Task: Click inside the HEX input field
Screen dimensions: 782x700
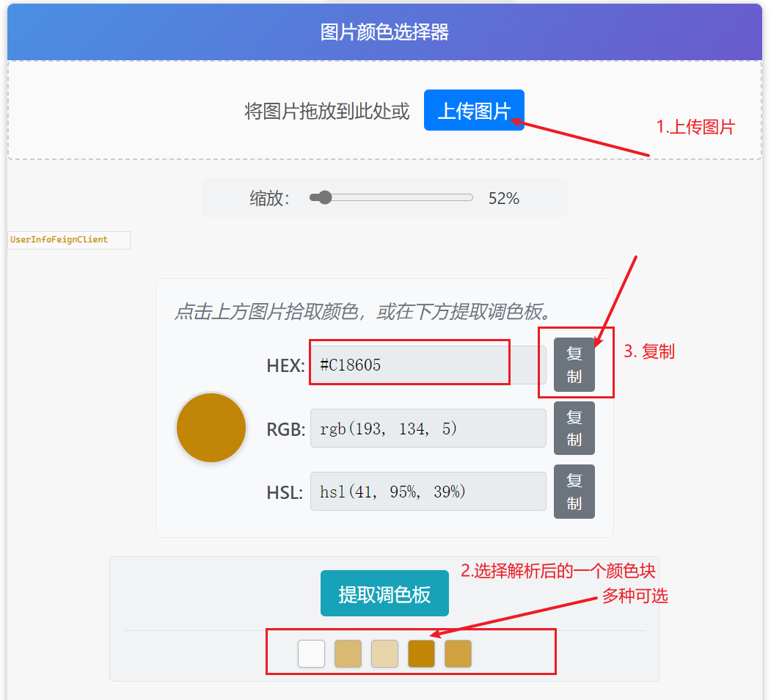Action: [409, 362]
